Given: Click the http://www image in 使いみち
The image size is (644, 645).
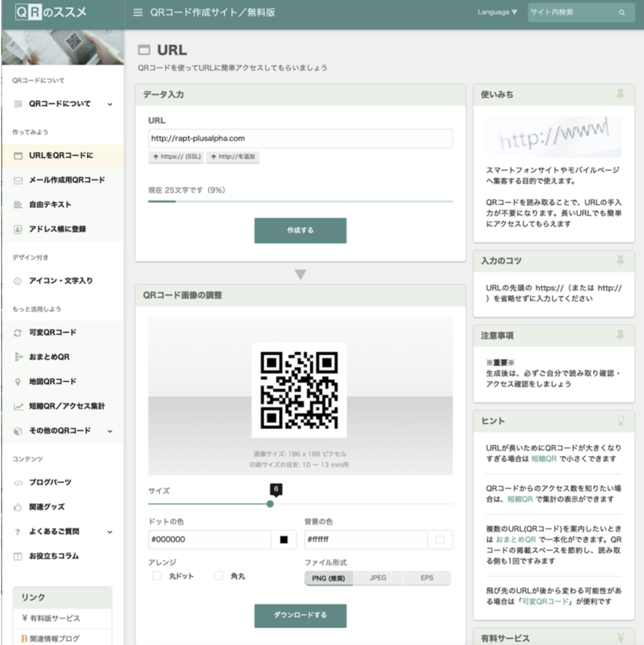Looking at the screenshot, I should click(x=554, y=137).
